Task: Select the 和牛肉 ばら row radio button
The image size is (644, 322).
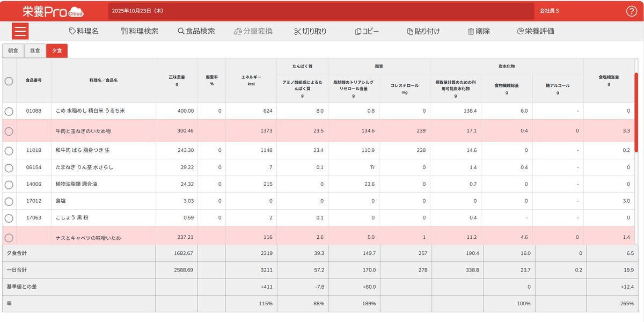Action: (x=9, y=151)
